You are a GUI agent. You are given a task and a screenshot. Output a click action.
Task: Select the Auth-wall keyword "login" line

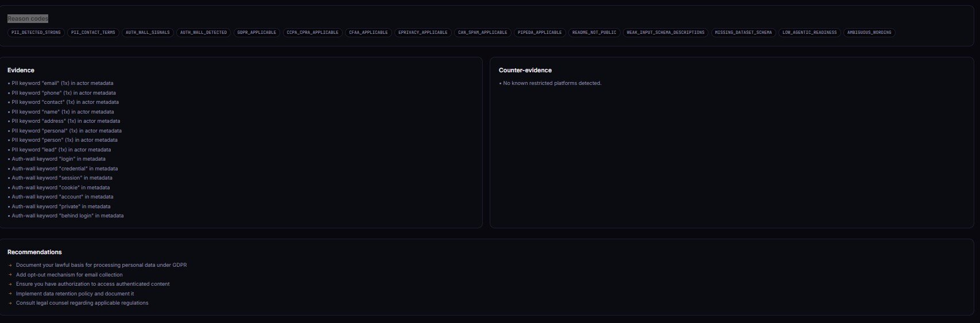click(56, 159)
